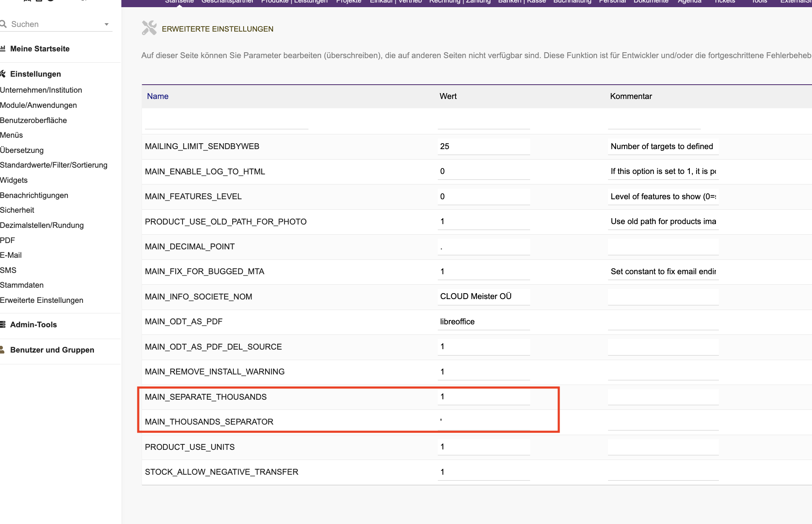Open Benutzer und Gruppen
This screenshot has height=524, width=812.
(x=52, y=350)
